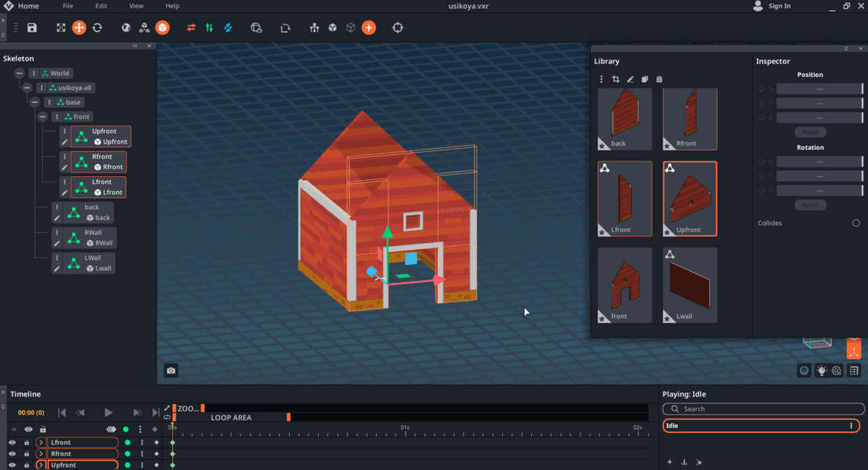Expand the Upfront timeline track chevron
Image resolution: width=868 pixels, height=470 pixels.
[x=41, y=465]
